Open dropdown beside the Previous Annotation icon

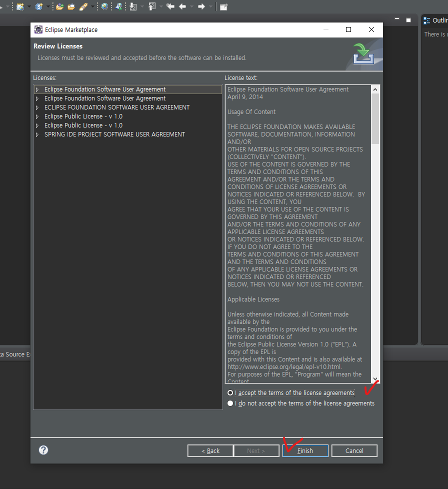coord(161,6)
